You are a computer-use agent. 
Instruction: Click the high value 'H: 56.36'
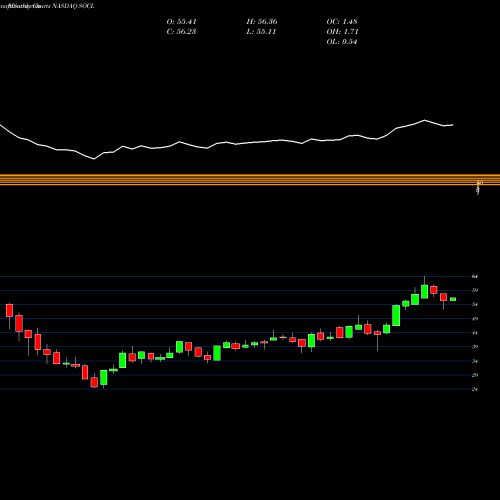click(x=262, y=22)
